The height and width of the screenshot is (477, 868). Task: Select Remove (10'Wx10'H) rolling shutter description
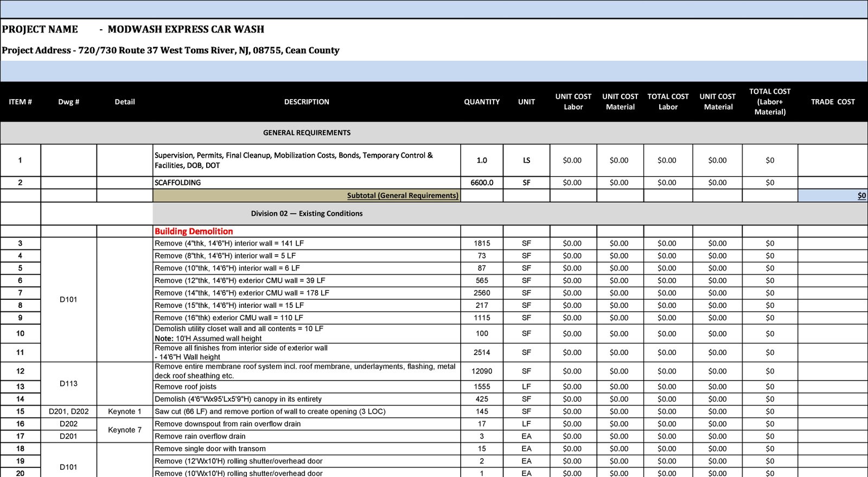[x=307, y=473]
